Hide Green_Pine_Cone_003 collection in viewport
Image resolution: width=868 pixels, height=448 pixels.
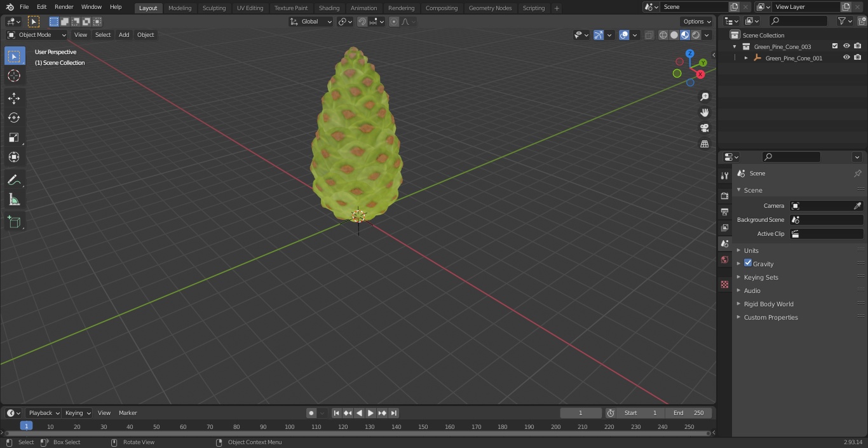pos(846,46)
